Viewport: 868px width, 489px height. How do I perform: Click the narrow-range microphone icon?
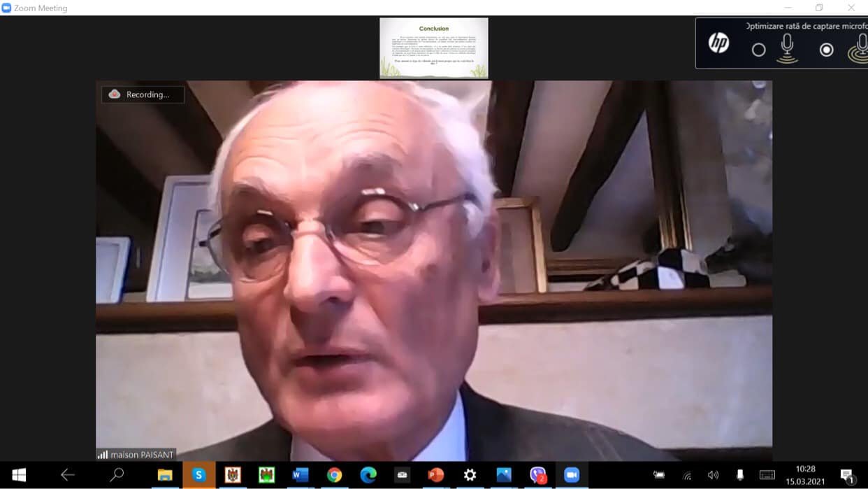[787, 48]
